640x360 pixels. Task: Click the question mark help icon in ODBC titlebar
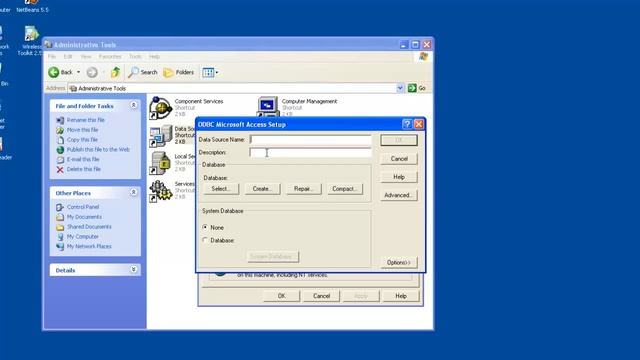click(x=407, y=124)
